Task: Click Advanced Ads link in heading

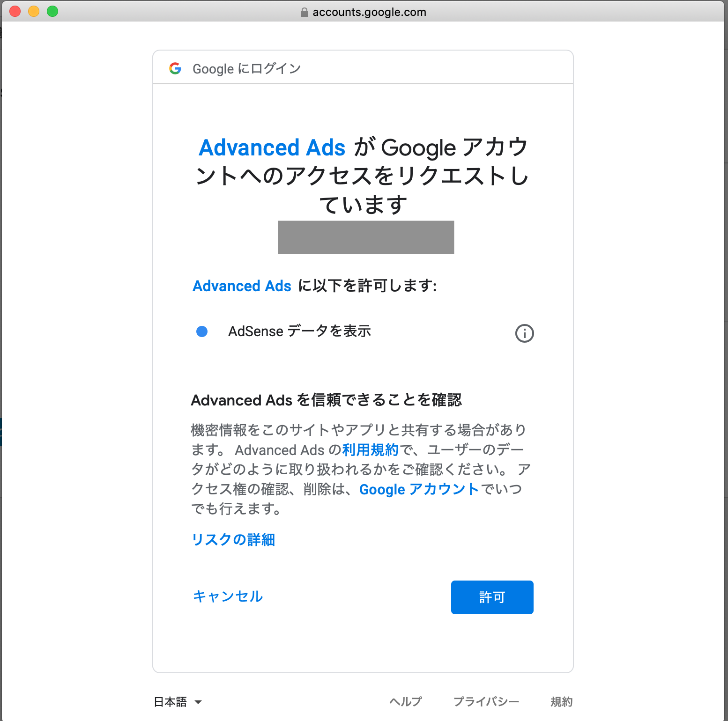Action: [x=272, y=147]
